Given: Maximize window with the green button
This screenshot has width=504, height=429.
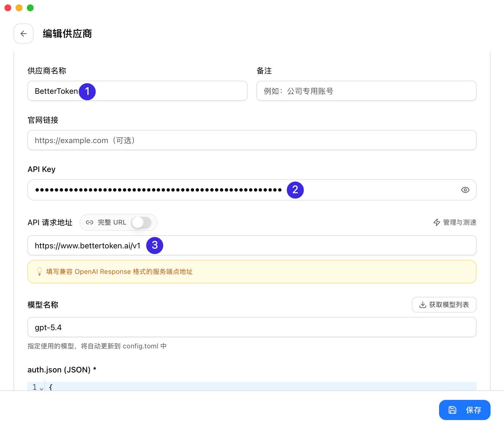Looking at the screenshot, I should 30,8.
